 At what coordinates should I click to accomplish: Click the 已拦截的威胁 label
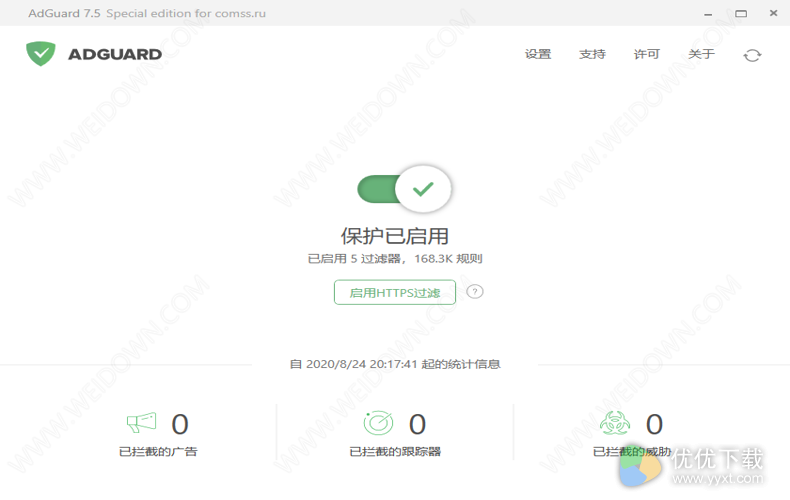[632, 451]
